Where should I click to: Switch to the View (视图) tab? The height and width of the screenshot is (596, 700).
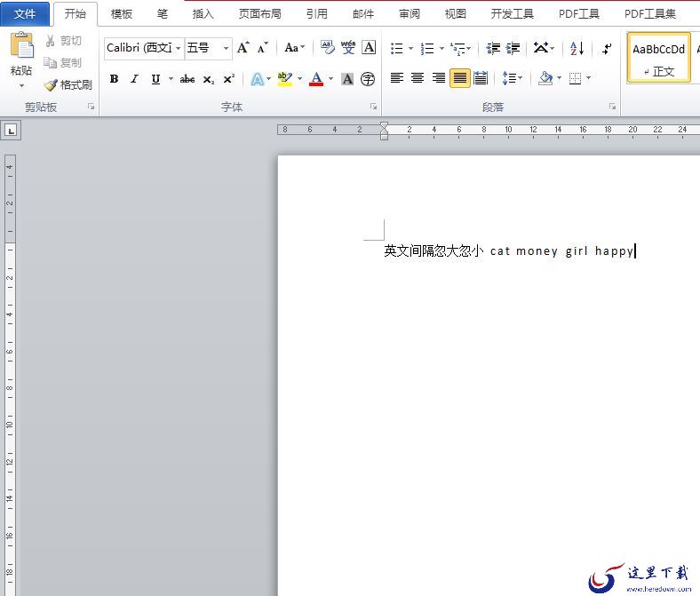pyautogui.click(x=456, y=14)
